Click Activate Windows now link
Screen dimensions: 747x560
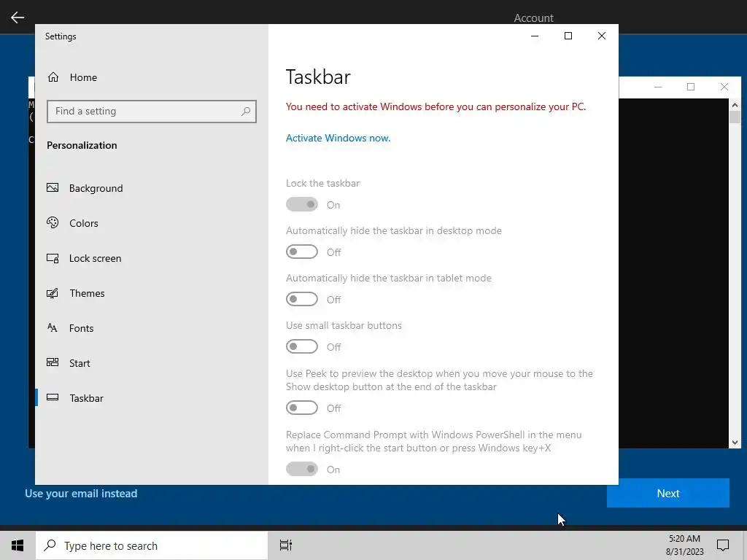pos(338,138)
